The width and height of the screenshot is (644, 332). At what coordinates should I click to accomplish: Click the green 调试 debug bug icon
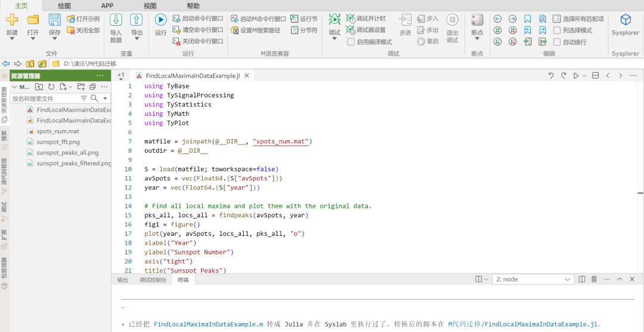[x=335, y=20]
